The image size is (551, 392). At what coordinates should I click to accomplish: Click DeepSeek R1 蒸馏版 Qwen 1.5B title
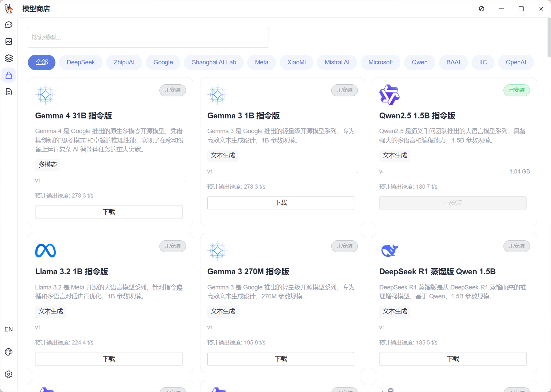437,272
